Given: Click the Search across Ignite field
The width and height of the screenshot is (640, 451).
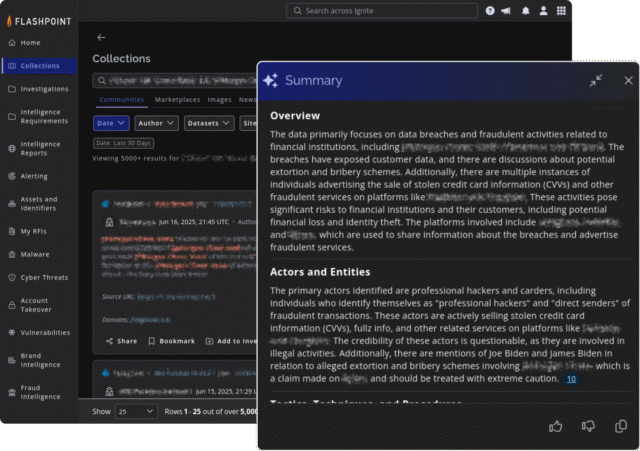Looking at the screenshot, I should point(382,11).
